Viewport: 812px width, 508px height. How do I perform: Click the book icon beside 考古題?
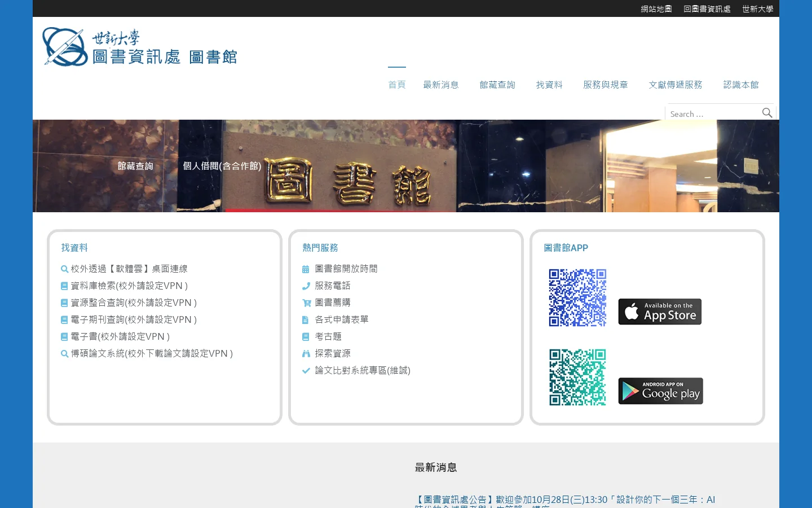click(x=306, y=337)
